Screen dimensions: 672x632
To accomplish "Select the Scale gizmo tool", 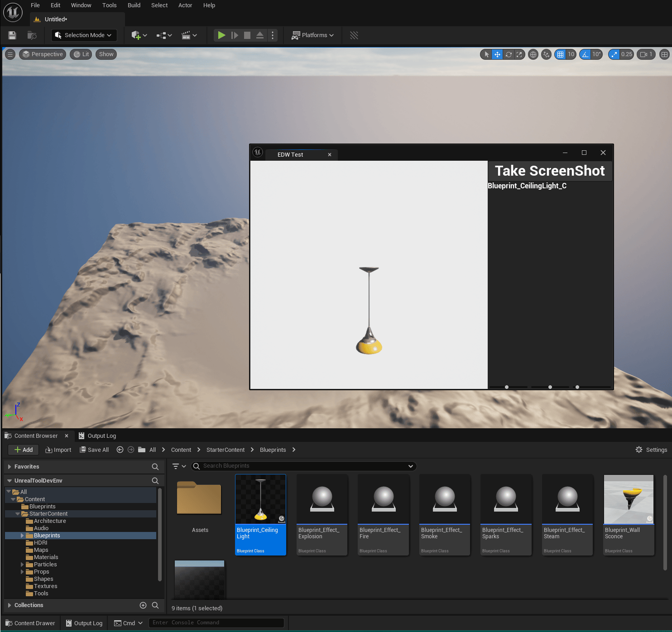I will [x=519, y=54].
